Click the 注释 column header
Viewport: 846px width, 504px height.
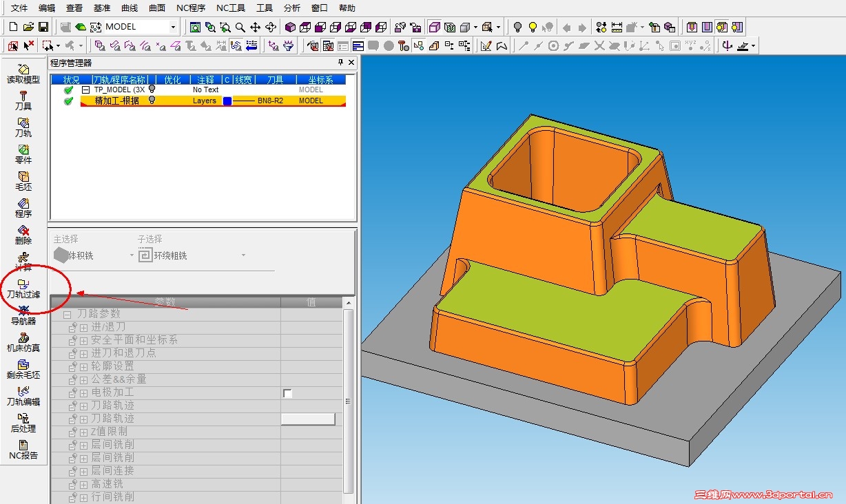pyautogui.click(x=205, y=80)
